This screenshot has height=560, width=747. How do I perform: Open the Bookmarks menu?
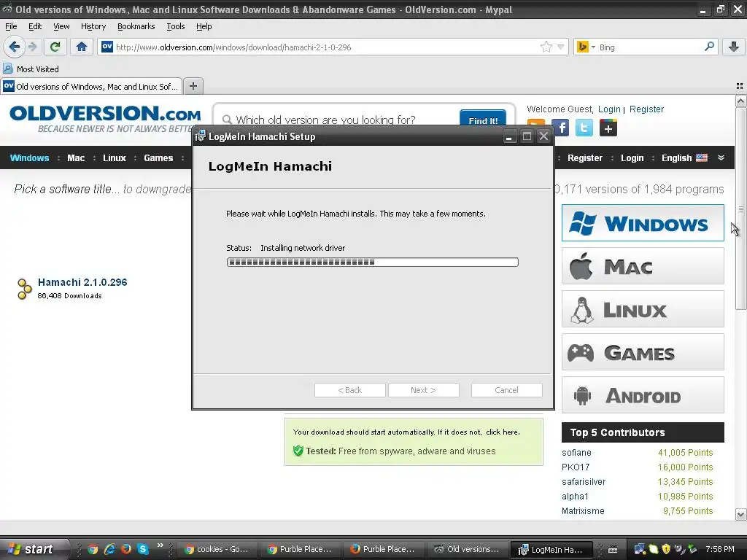136,26
